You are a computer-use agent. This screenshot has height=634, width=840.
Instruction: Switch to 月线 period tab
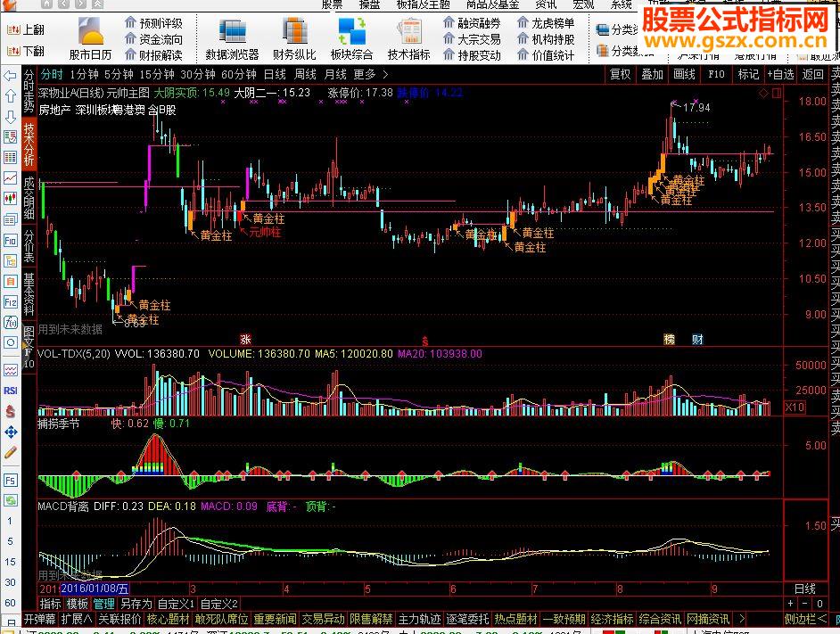pyautogui.click(x=335, y=75)
